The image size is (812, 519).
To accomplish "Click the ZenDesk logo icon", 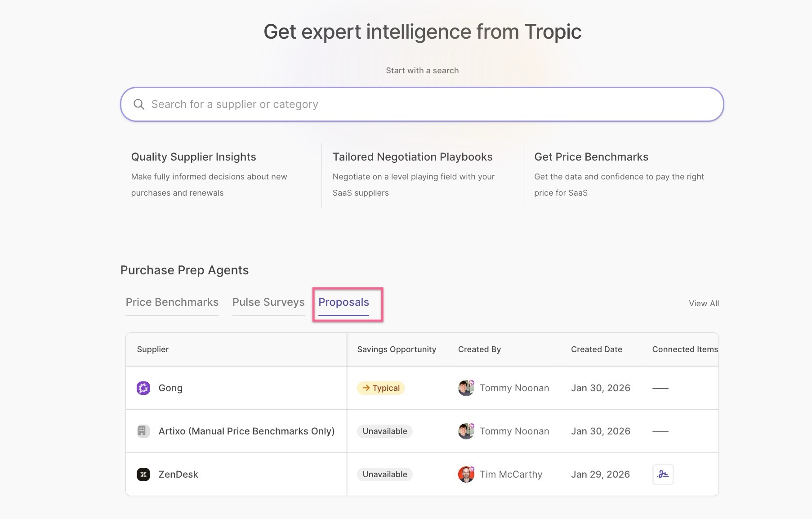I will (x=143, y=474).
